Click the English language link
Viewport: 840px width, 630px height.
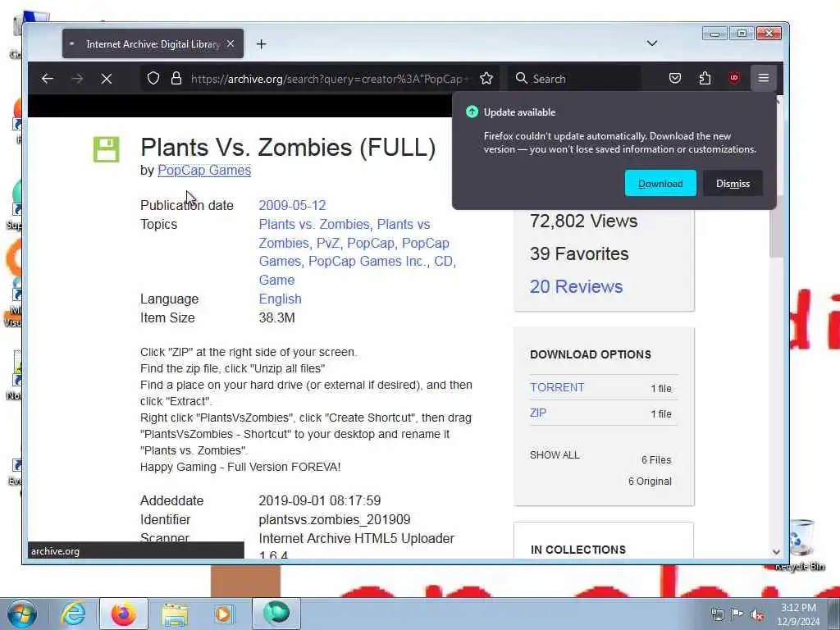tap(281, 299)
